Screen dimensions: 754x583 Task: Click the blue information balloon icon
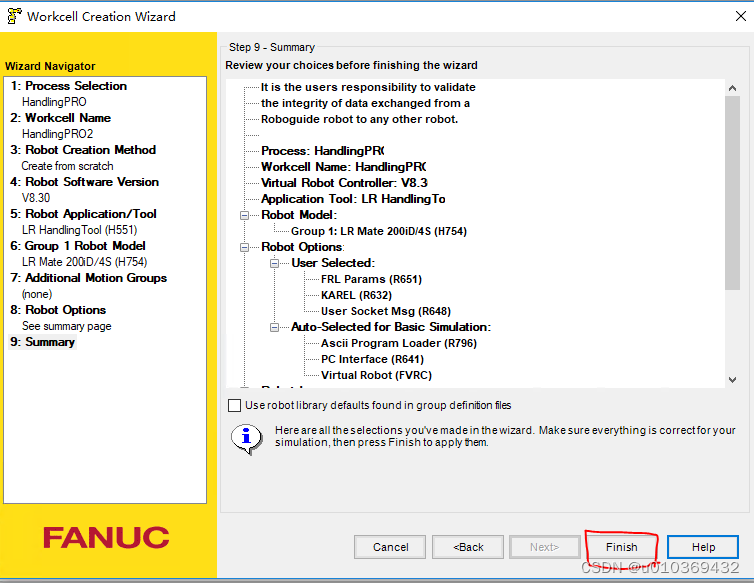(247, 438)
